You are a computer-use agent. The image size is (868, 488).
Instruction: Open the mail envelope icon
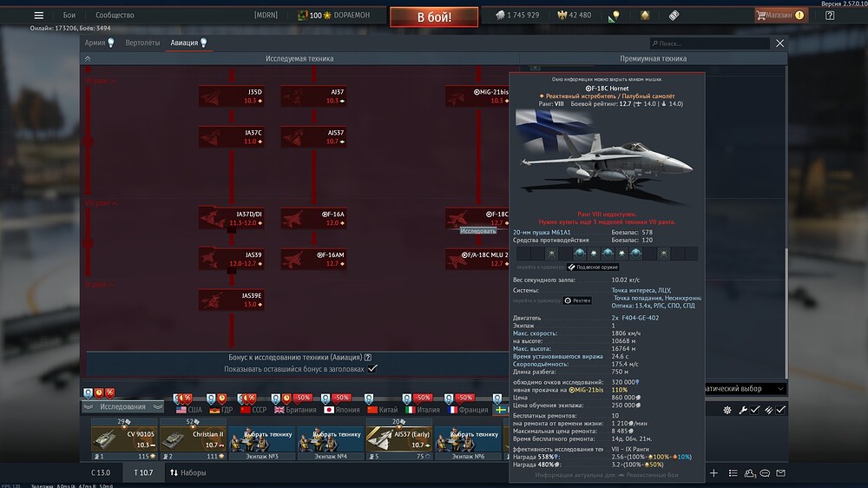[780, 473]
